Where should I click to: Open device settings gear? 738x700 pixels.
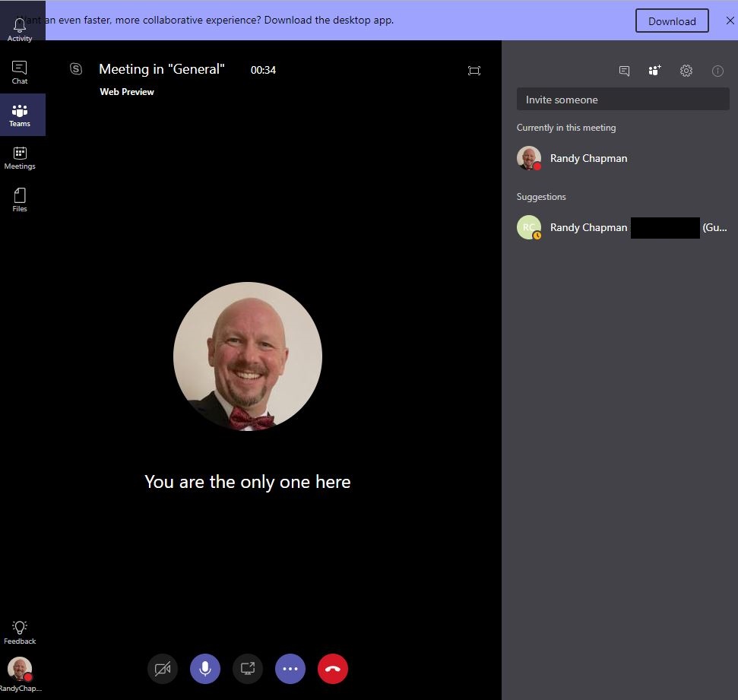(686, 71)
